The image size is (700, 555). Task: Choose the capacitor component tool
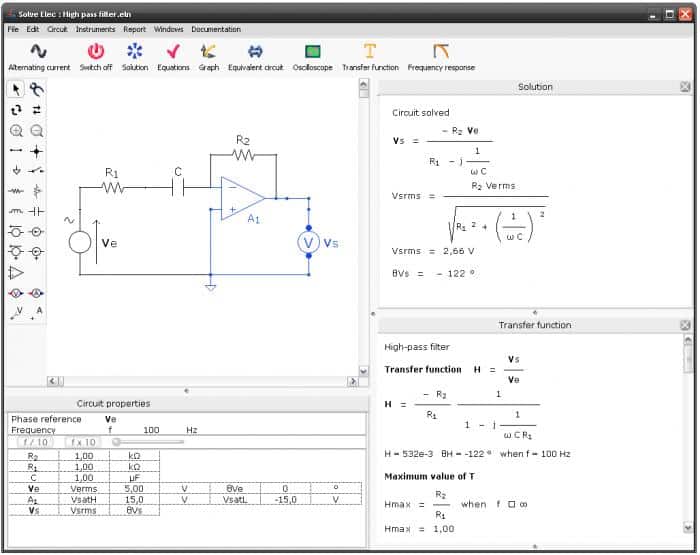[x=37, y=211]
